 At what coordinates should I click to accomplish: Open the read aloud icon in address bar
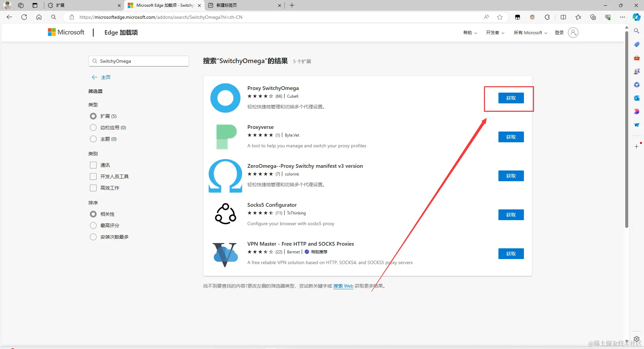[486, 17]
